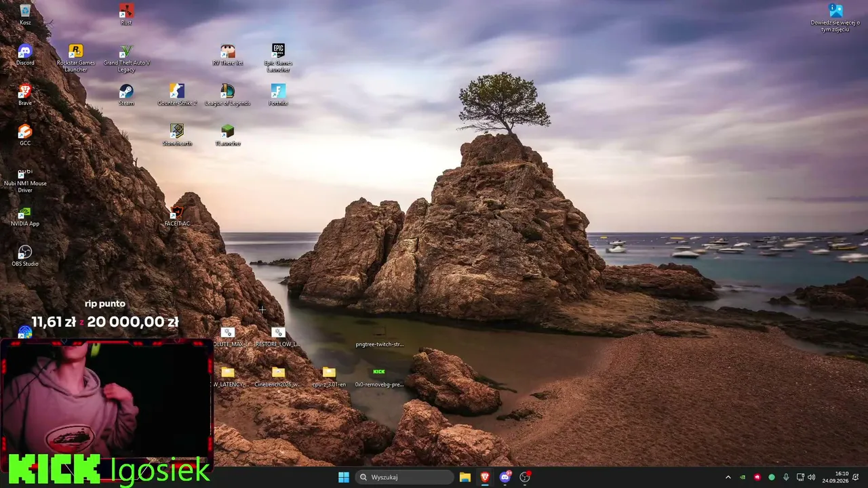The height and width of the screenshot is (488, 868).
Task: Select the RV There Yet shortcut
Action: pos(228,55)
